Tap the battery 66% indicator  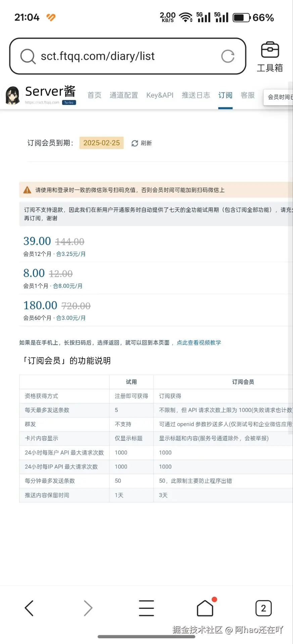[253, 17]
